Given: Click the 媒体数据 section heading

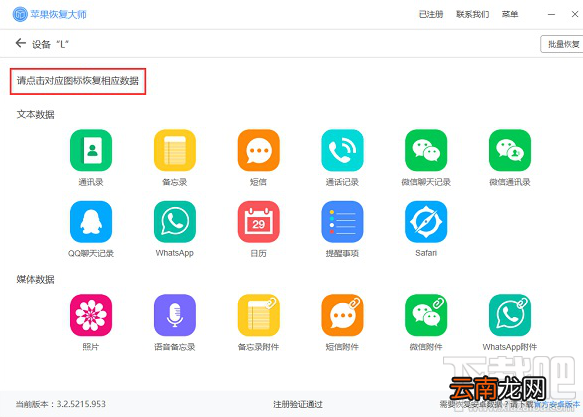Looking at the screenshot, I should point(35,279).
